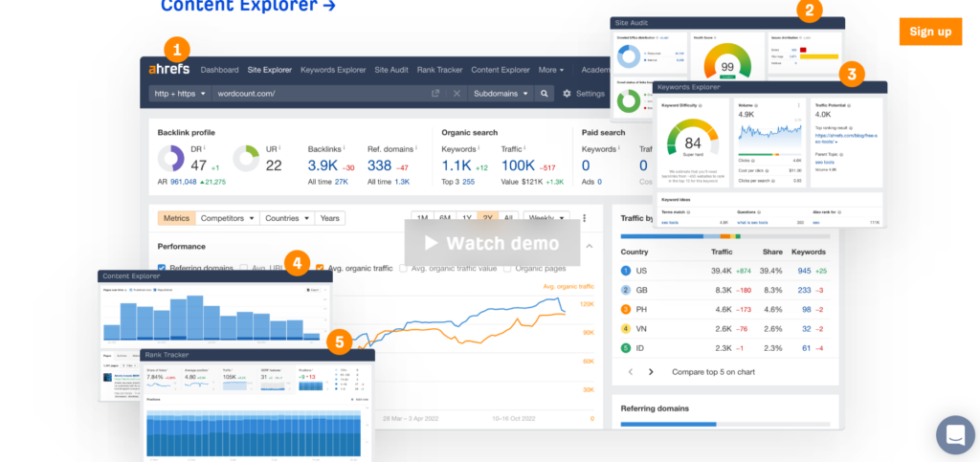Open Rank Tracker in the nav bar
The image size is (980, 462).
(x=440, y=70)
